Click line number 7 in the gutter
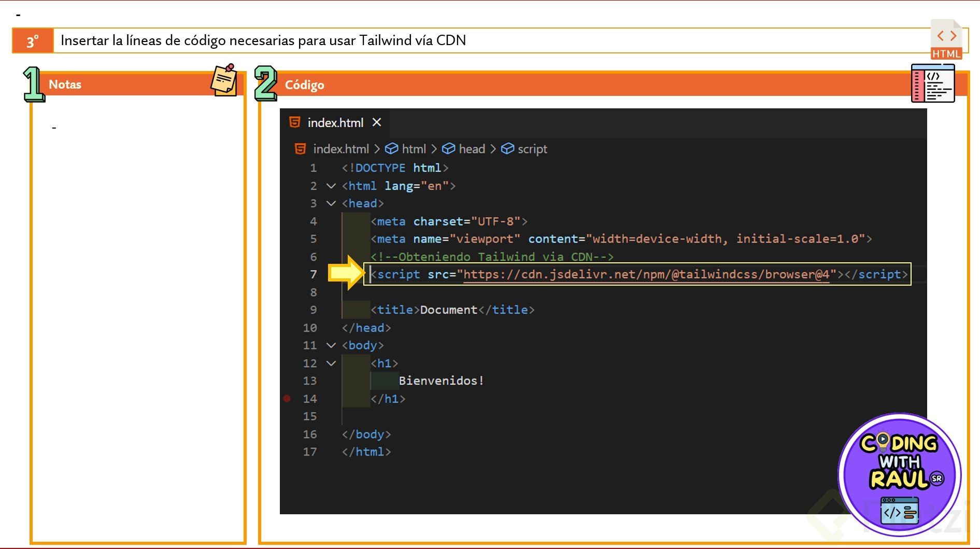This screenshot has width=980, height=549. click(x=313, y=274)
